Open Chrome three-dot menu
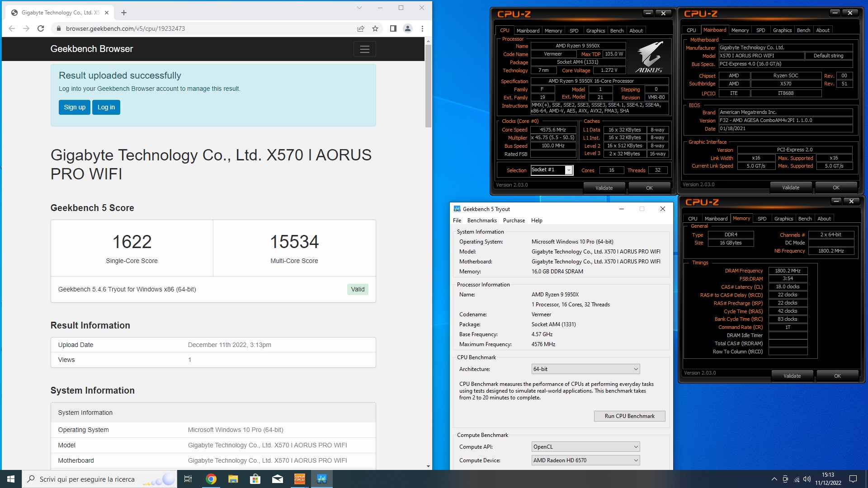868x488 pixels. coord(422,28)
